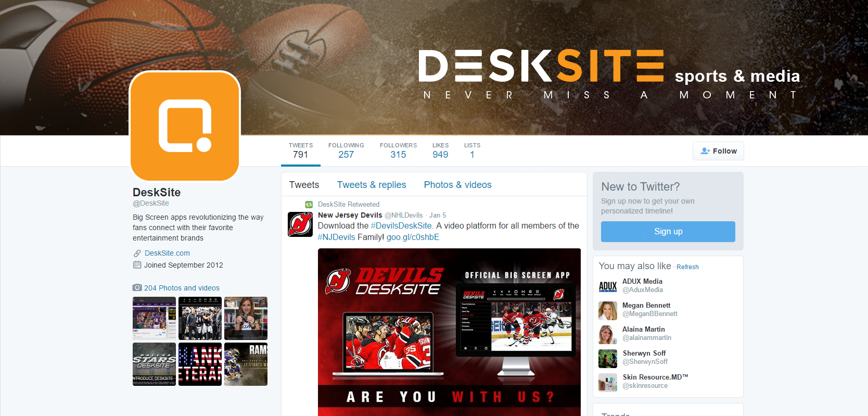Viewport: 868px width, 416px height.
Task: Click the orange DeskSite profile avatar
Action: coord(185,126)
